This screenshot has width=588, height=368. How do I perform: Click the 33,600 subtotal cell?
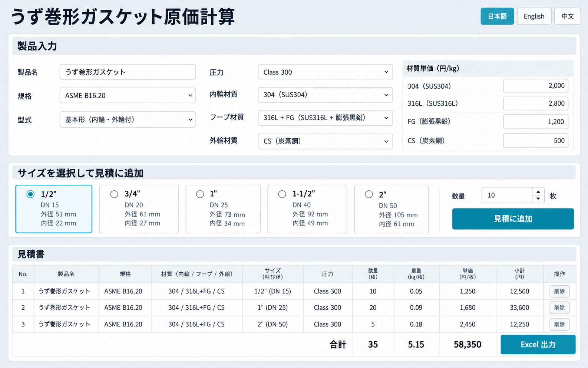tap(519, 308)
